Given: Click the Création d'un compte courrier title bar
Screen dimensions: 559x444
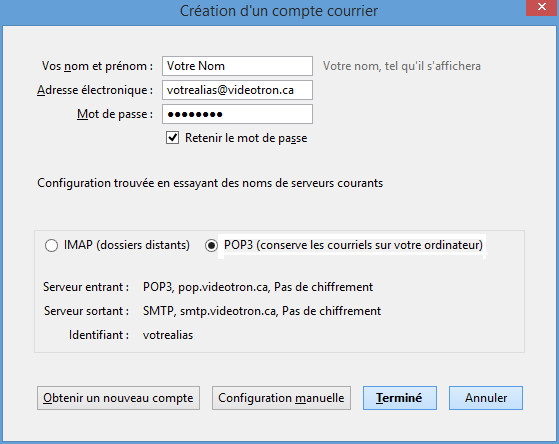Looking at the screenshot, I should coord(279,11).
